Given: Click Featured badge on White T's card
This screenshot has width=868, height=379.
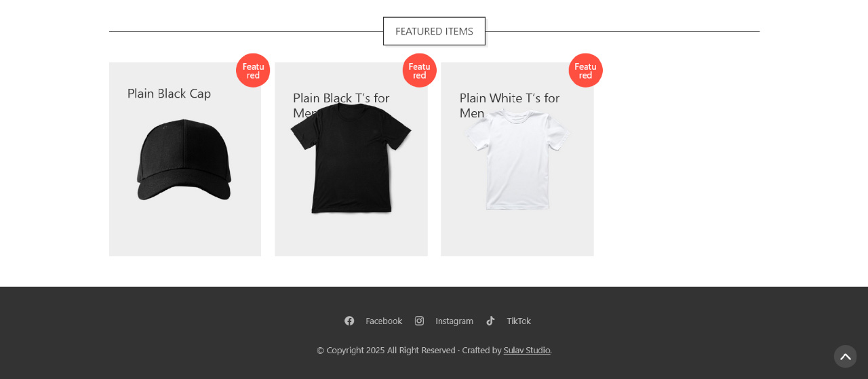Looking at the screenshot, I should pos(585,71).
